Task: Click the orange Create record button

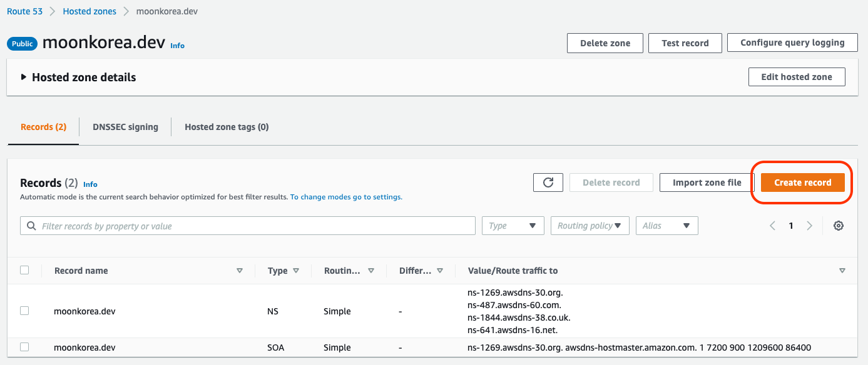Action: coord(802,182)
